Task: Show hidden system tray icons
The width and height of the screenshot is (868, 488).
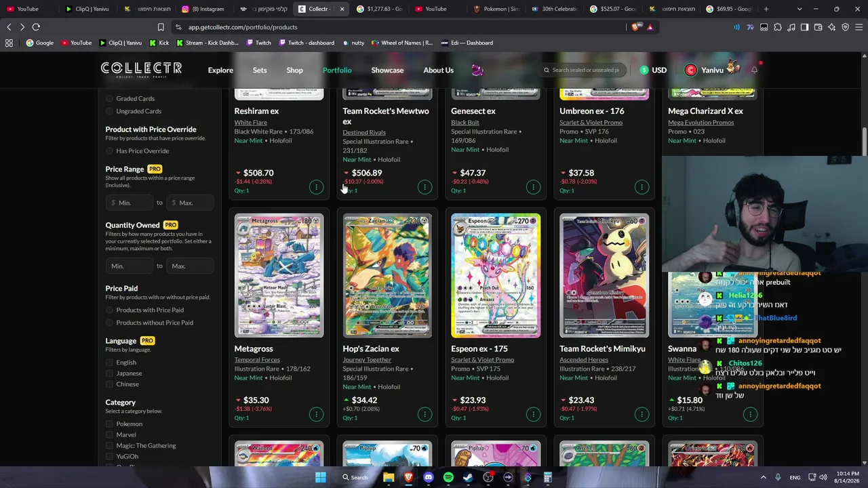Action: (763, 477)
